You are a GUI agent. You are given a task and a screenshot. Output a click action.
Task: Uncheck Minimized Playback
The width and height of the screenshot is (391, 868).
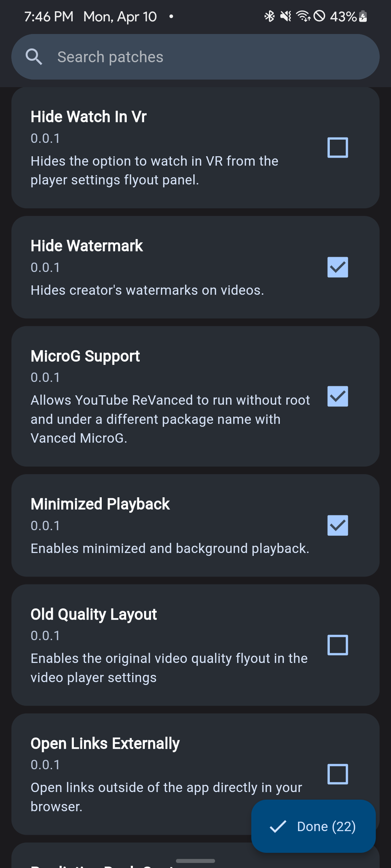(337, 526)
